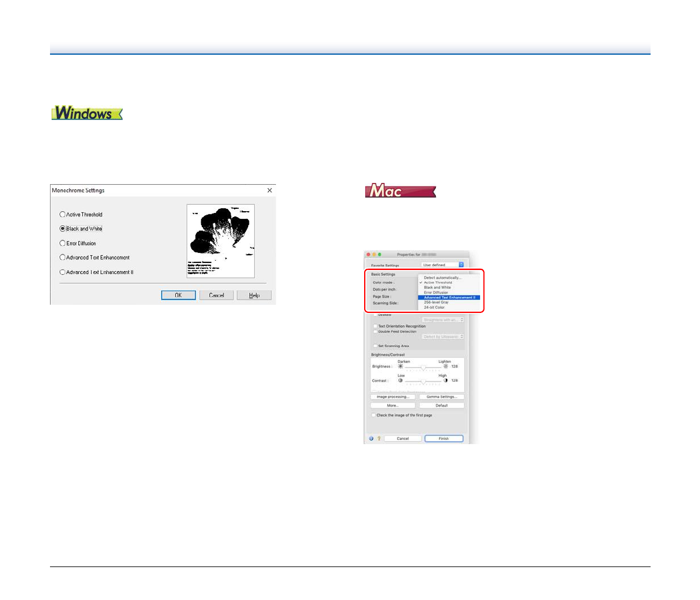Enable Text Orientation Recognition checkbox
The height and width of the screenshot is (600, 700).
pyautogui.click(x=375, y=326)
